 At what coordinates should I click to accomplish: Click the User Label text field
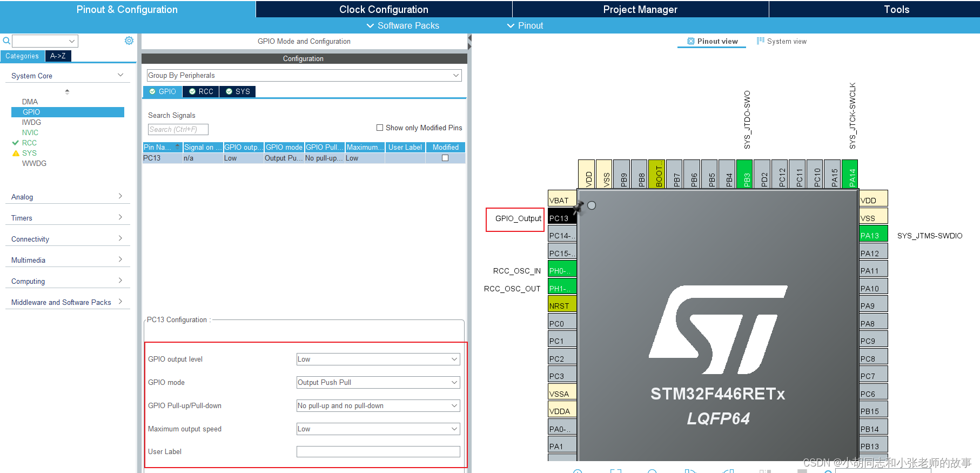point(378,451)
